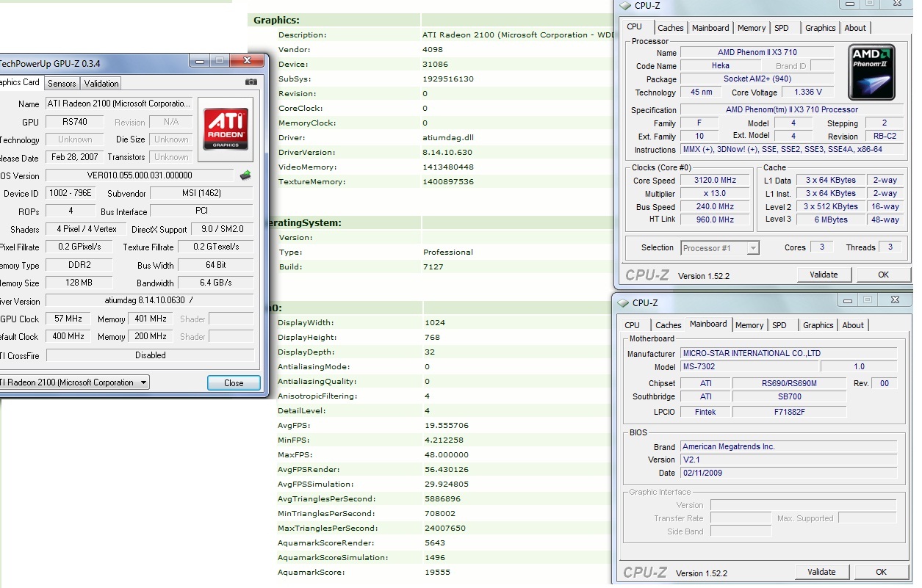Open About tab in top CPU-Z window
The image size is (922, 588).
click(855, 28)
